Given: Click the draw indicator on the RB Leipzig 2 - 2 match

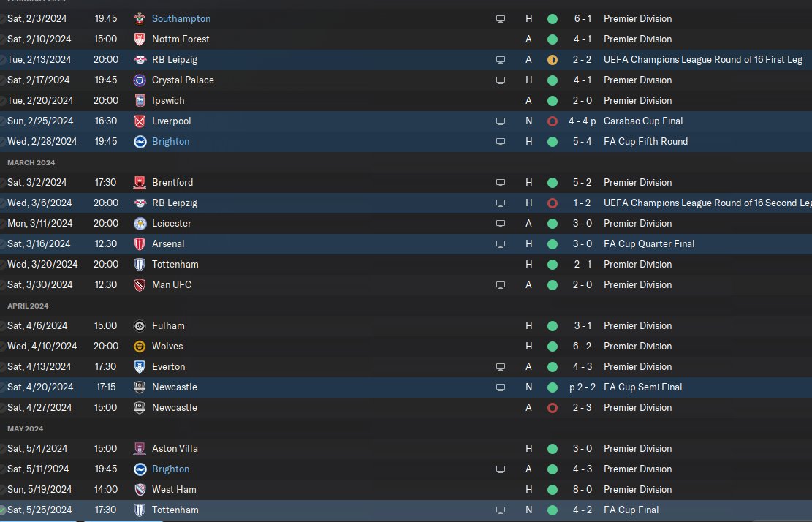Looking at the screenshot, I should point(553,59).
